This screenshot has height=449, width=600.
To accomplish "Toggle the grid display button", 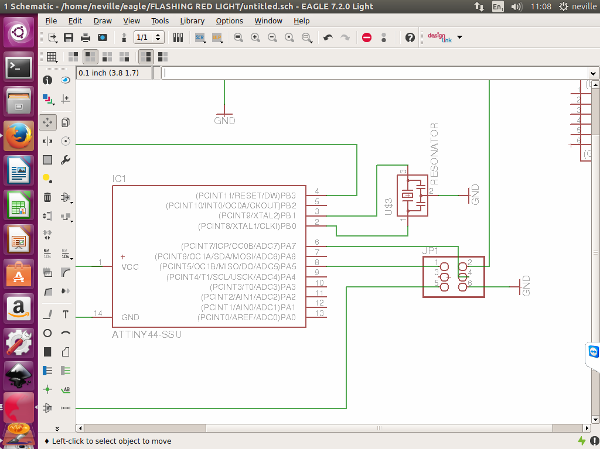I will tap(52, 57).
